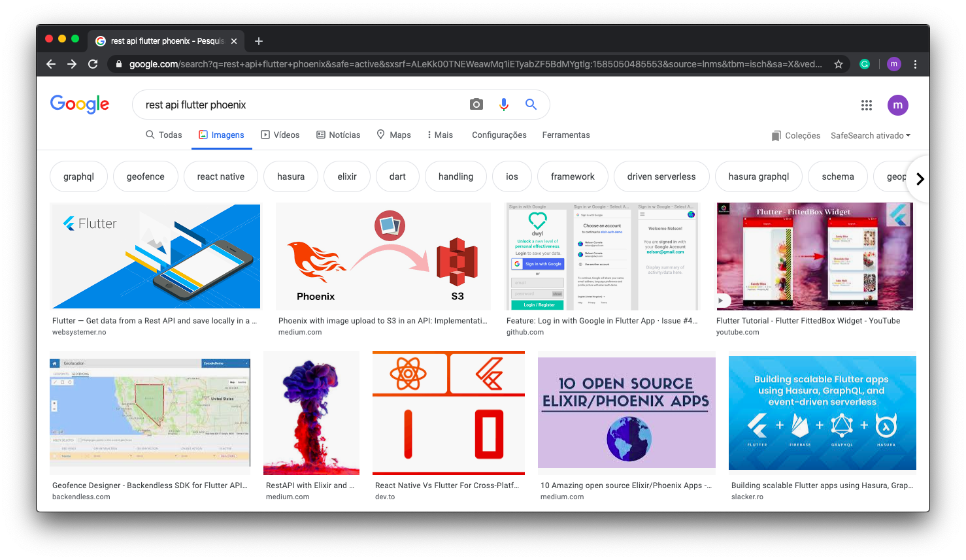Bookmark this page with the star icon
Image resolution: width=966 pixels, height=560 pixels.
(x=839, y=64)
